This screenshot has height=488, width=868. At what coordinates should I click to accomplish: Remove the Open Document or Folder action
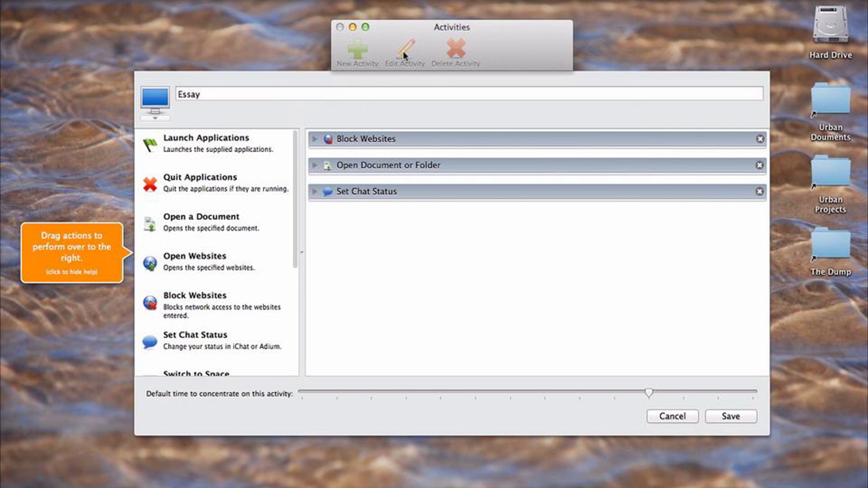tap(759, 165)
